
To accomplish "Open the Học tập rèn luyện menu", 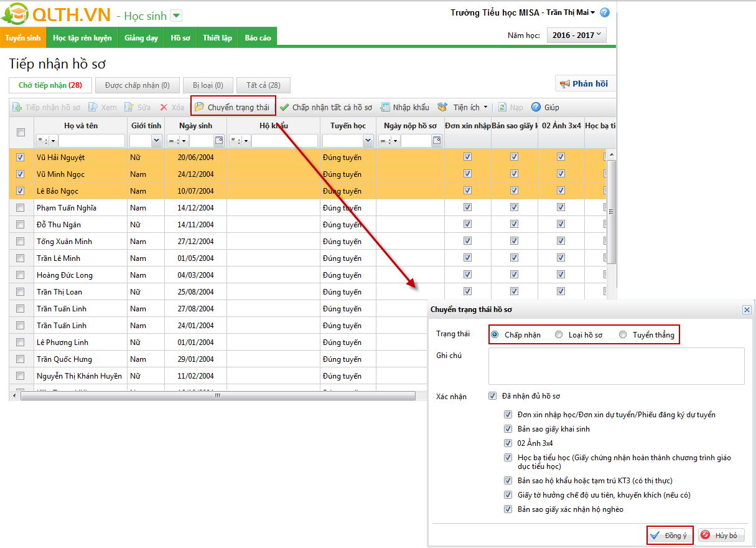I will tap(82, 38).
